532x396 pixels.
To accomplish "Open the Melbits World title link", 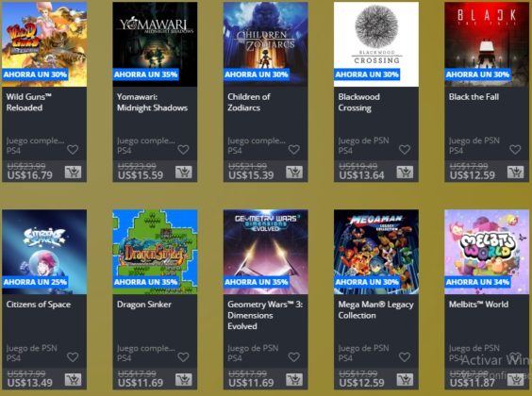I will click(x=478, y=305).
